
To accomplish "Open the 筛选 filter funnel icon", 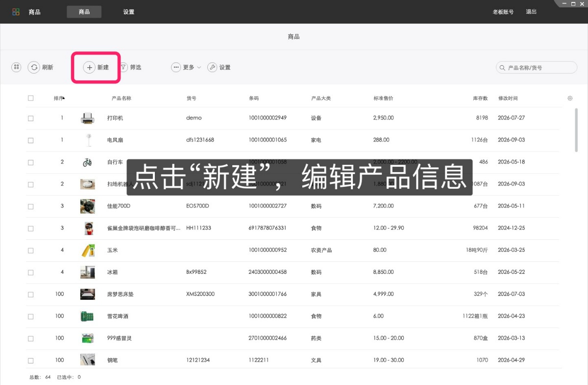I will tap(123, 67).
